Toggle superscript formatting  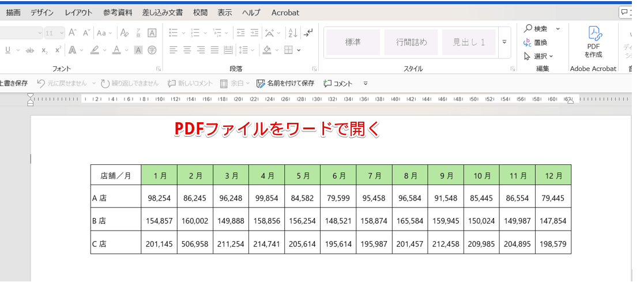tap(58, 50)
